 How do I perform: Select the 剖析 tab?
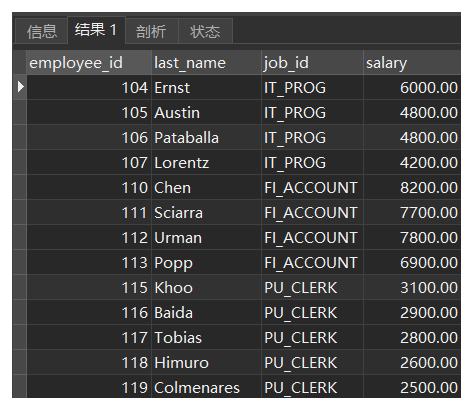[151, 31]
